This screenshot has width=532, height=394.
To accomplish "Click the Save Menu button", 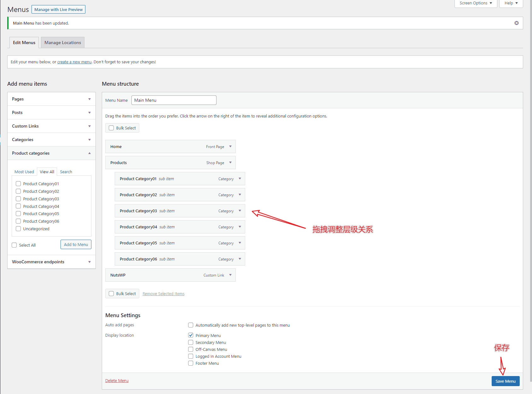I will click(x=505, y=381).
